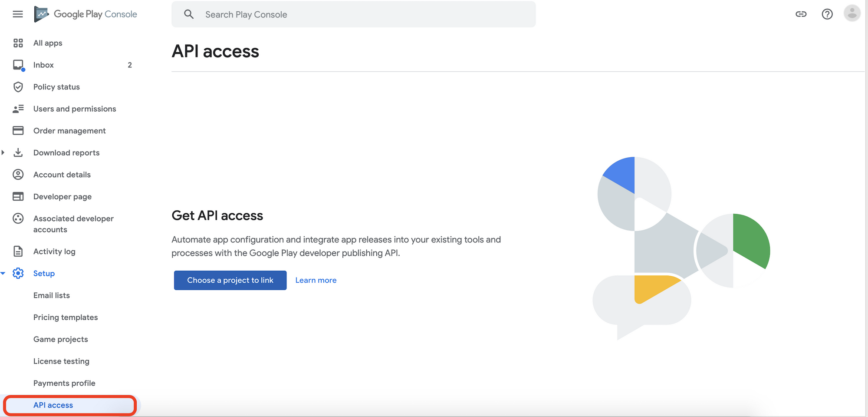868x417 pixels.
Task: Click the Download reports arrow icon
Action: coord(18,152)
